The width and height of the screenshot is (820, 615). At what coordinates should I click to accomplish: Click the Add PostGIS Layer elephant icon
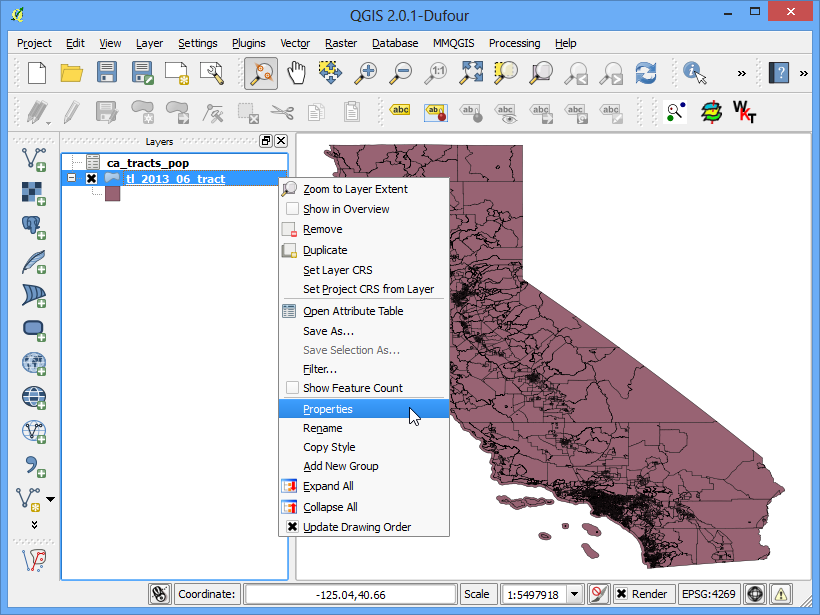click(x=33, y=227)
